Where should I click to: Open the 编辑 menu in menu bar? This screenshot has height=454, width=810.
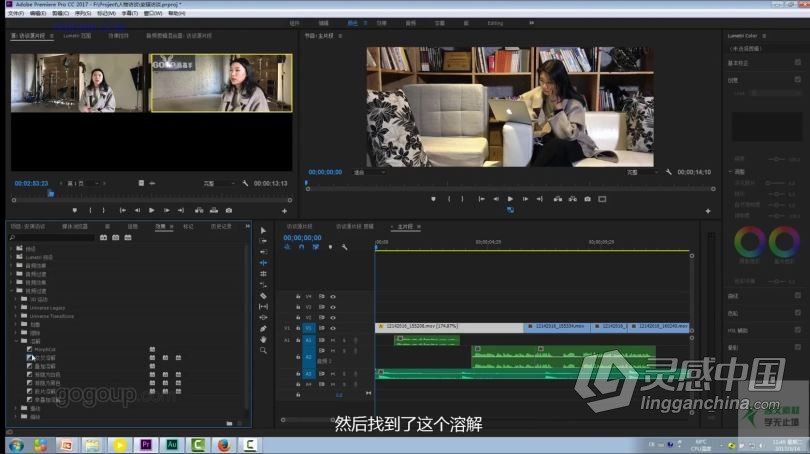tap(36, 13)
